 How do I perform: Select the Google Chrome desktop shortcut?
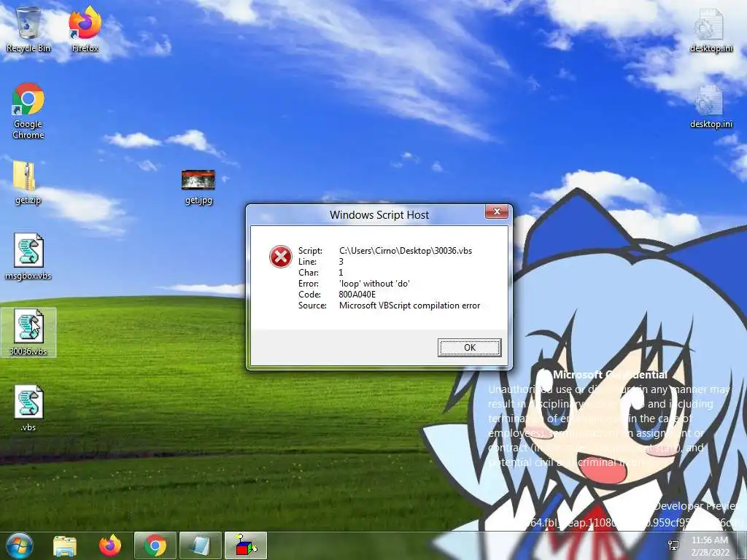click(x=28, y=111)
